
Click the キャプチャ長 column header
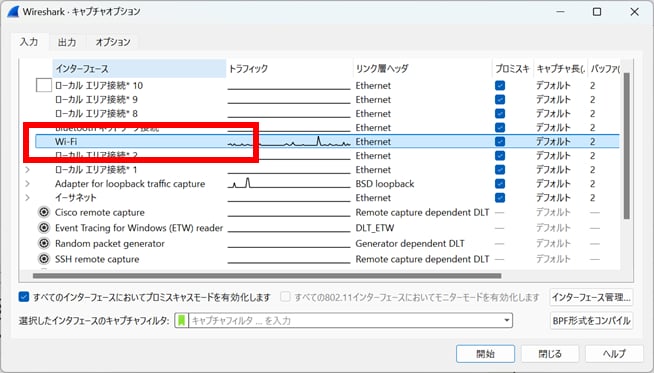(561, 68)
